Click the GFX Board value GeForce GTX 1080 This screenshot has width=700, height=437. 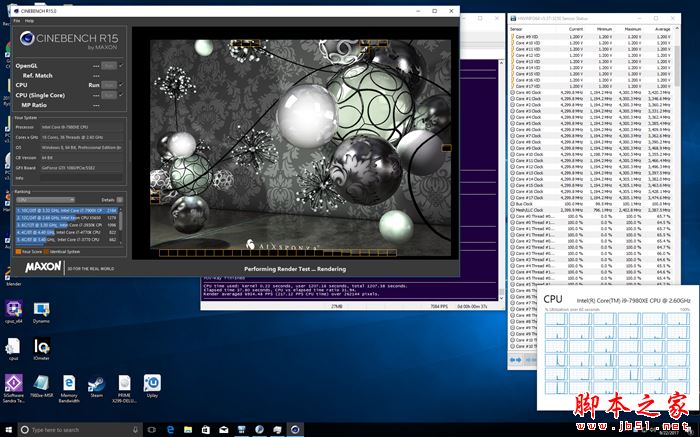(x=68, y=168)
